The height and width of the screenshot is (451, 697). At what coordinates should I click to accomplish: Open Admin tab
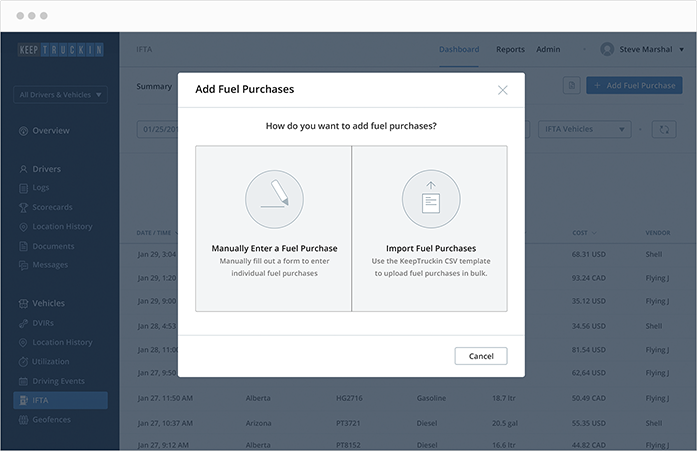548,49
